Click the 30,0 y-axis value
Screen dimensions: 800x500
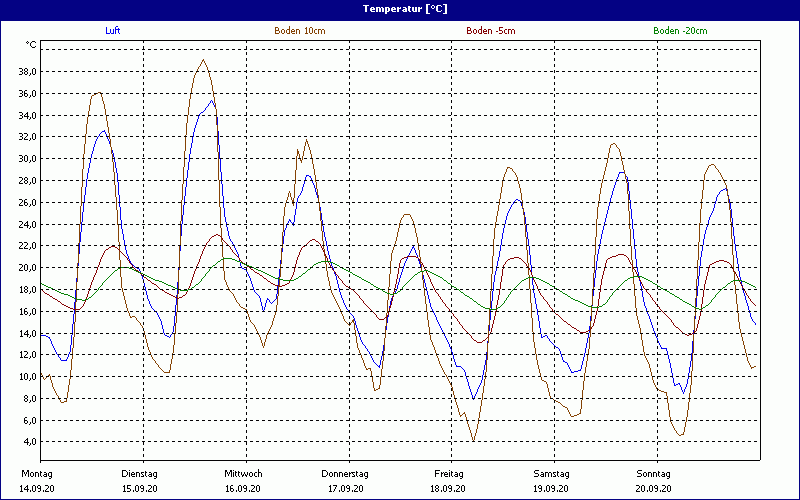pos(27,159)
